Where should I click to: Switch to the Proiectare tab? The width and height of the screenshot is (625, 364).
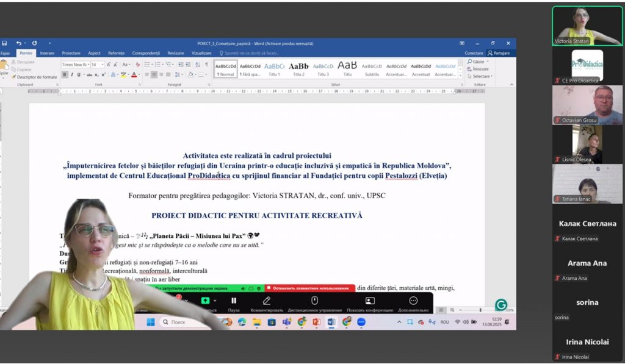71,53
